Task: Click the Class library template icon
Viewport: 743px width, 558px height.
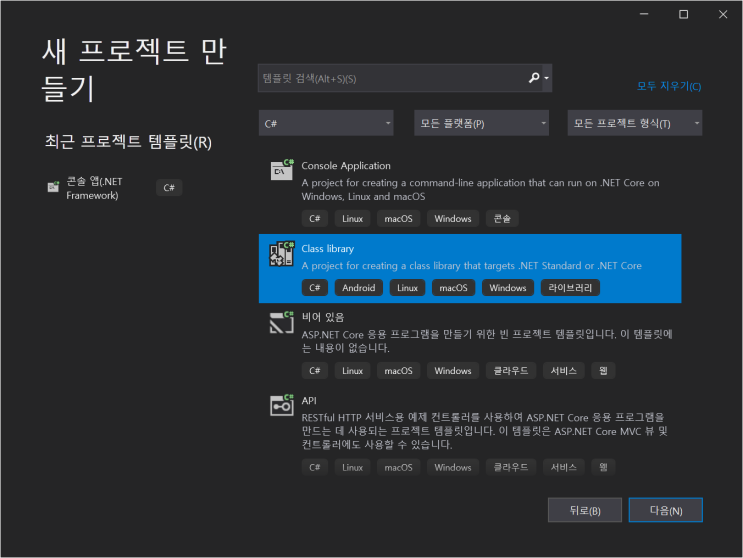Action: tap(281, 254)
